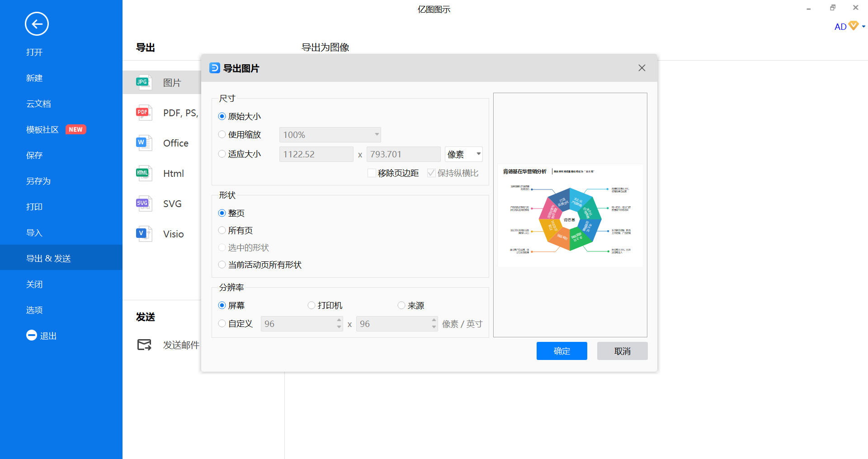
Task: Click the 确定 button
Action: point(562,351)
